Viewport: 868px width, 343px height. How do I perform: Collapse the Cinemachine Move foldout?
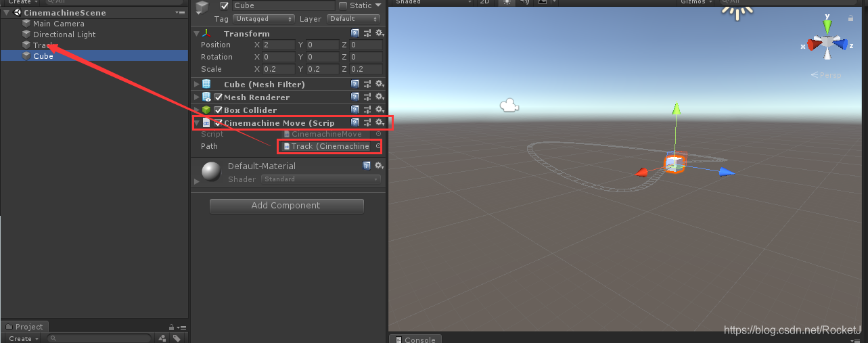coord(197,123)
